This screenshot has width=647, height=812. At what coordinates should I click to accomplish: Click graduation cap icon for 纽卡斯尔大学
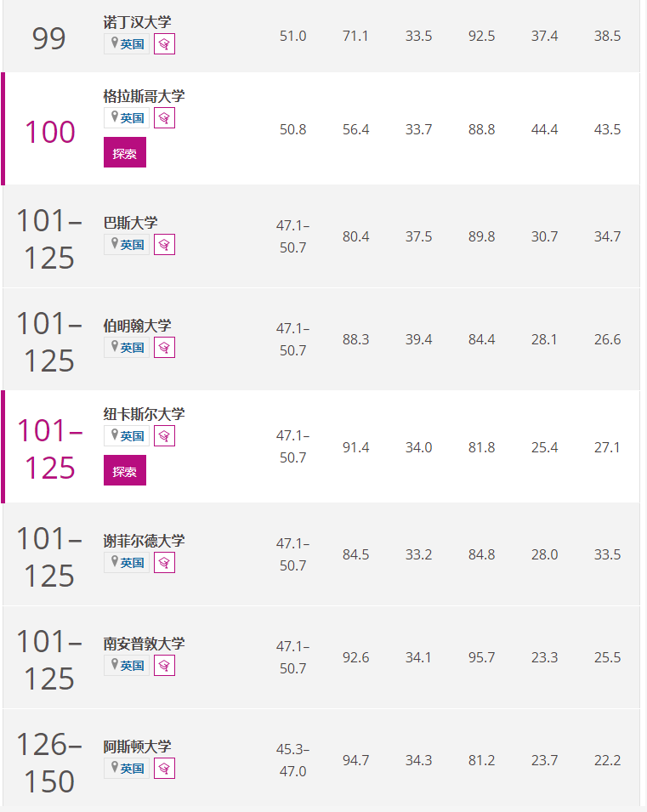pyautogui.click(x=164, y=436)
